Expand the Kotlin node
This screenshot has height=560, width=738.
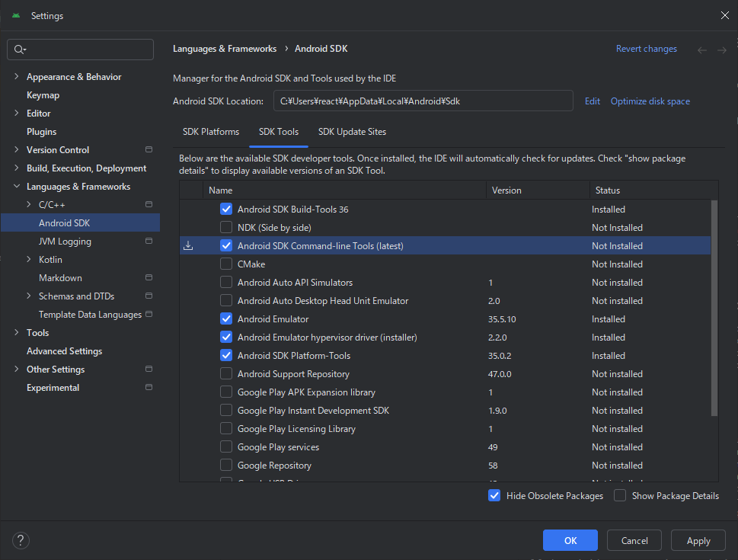[29, 260]
